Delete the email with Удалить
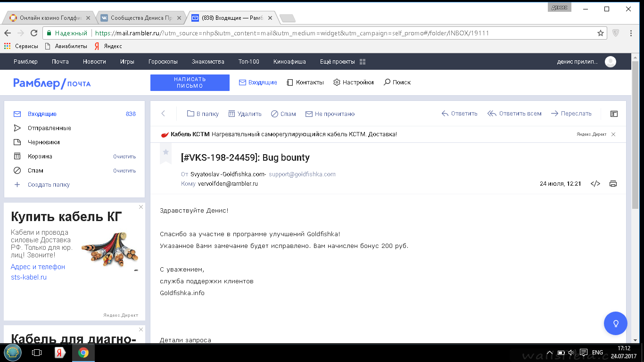 245,114
